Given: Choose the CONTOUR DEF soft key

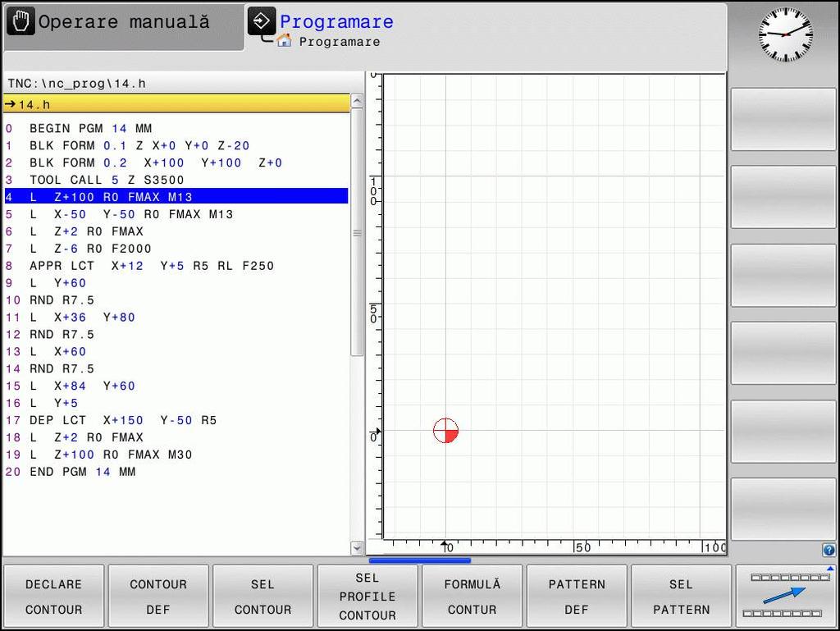Looking at the screenshot, I should click(158, 597).
